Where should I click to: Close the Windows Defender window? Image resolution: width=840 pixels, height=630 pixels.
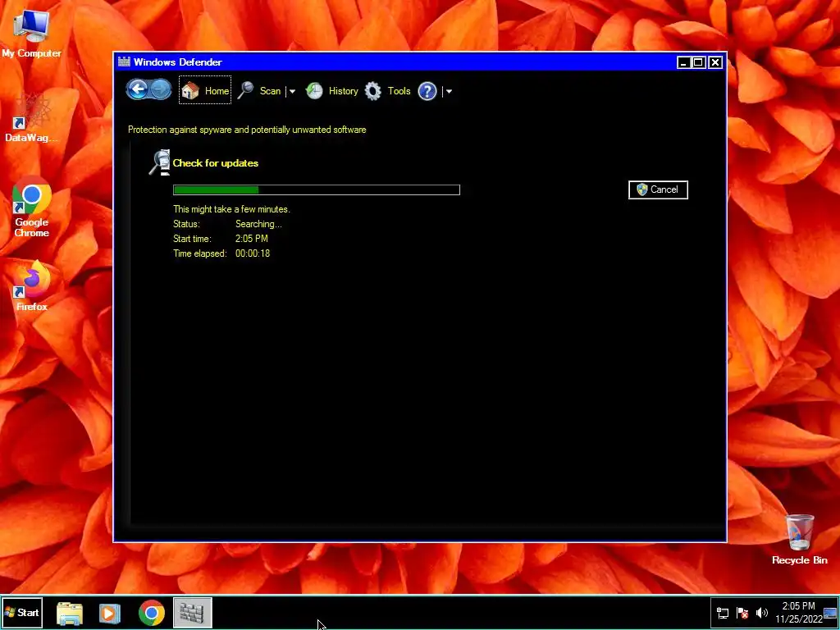point(715,62)
